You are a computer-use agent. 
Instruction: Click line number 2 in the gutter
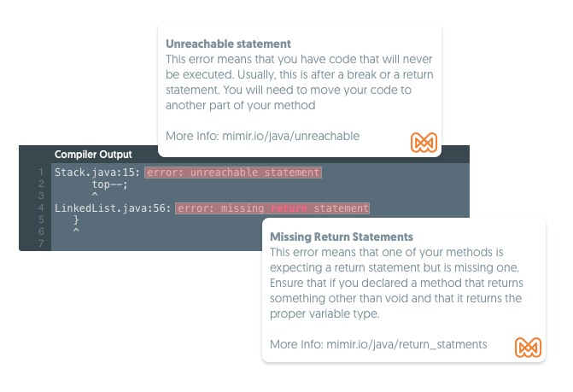(41, 184)
